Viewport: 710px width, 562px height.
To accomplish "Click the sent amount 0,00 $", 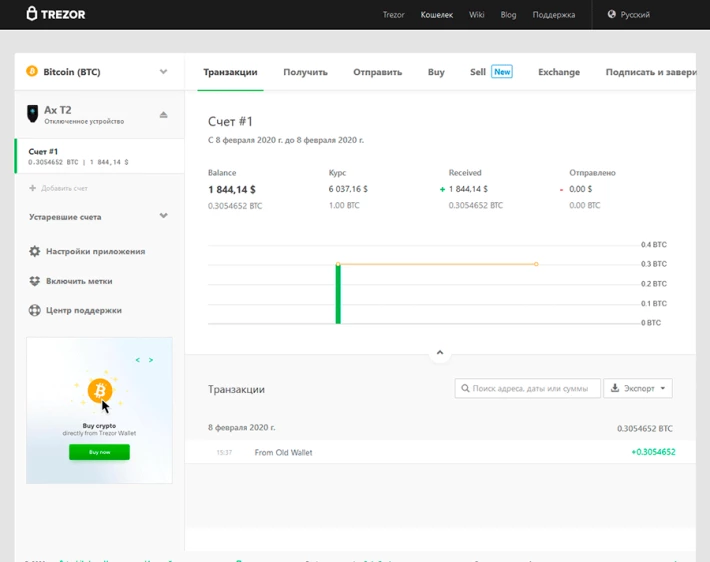I will (x=580, y=189).
